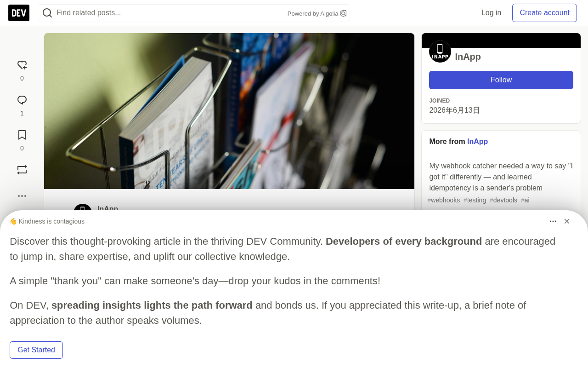Open the InApp name in author card

[468, 57]
